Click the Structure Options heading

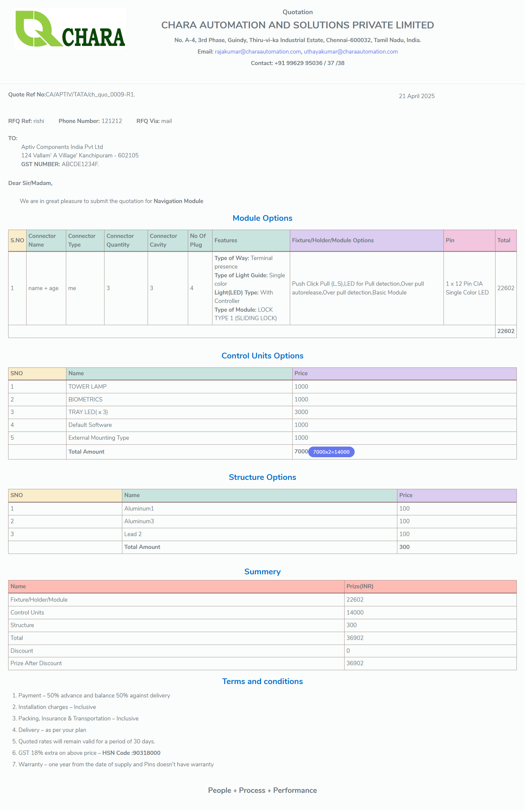[262, 477]
